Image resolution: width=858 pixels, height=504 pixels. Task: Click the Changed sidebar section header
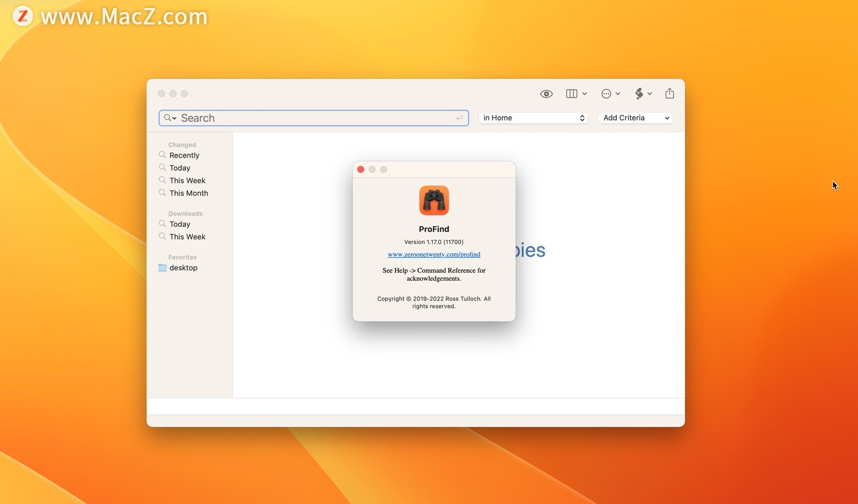point(182,145)
